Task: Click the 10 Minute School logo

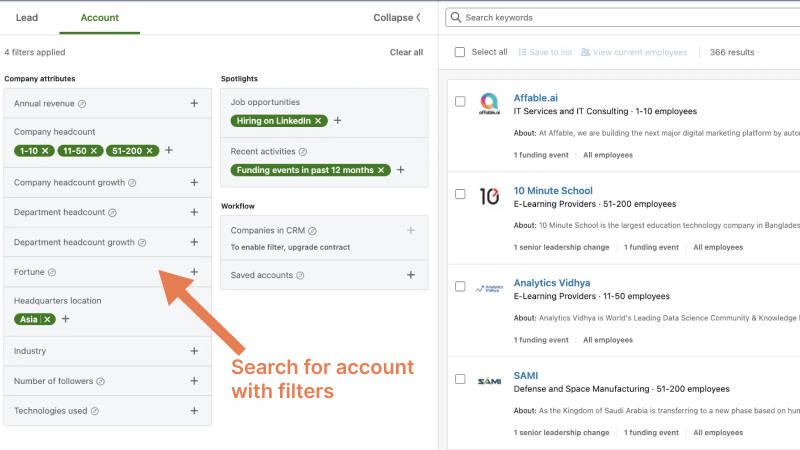Action: point(489,196)
